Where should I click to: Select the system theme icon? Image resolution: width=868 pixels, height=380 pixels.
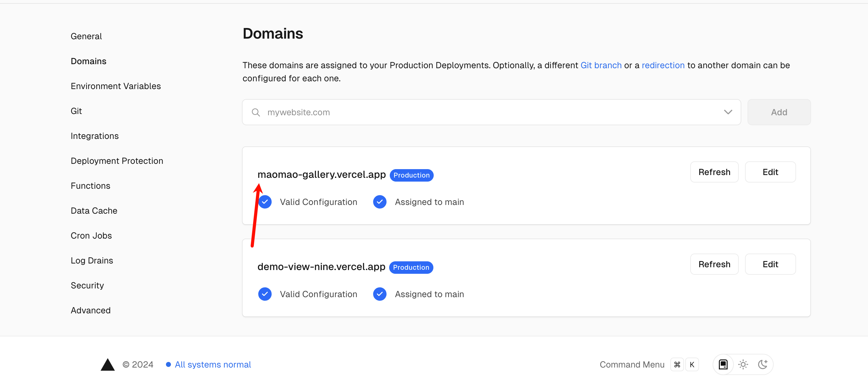coord(723,364)
